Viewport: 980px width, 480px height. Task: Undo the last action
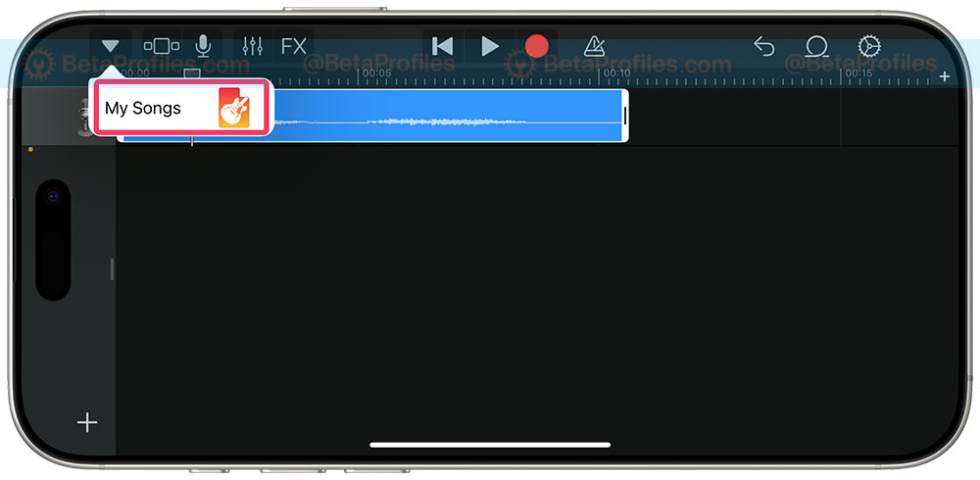coord(763,46)
